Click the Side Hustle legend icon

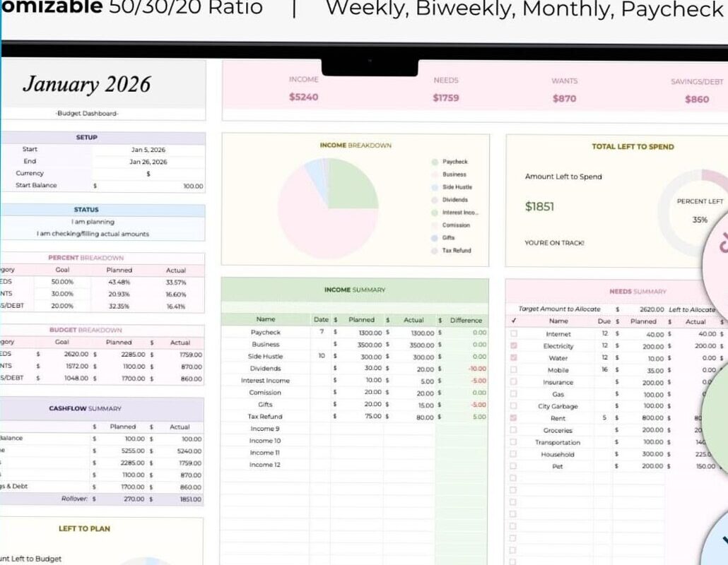[433, 186]
